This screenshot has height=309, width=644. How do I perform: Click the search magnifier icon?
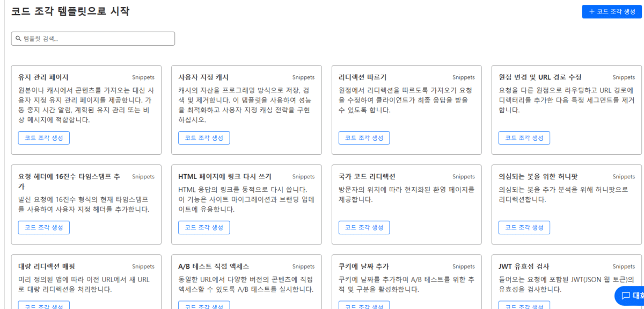(18, 39)
